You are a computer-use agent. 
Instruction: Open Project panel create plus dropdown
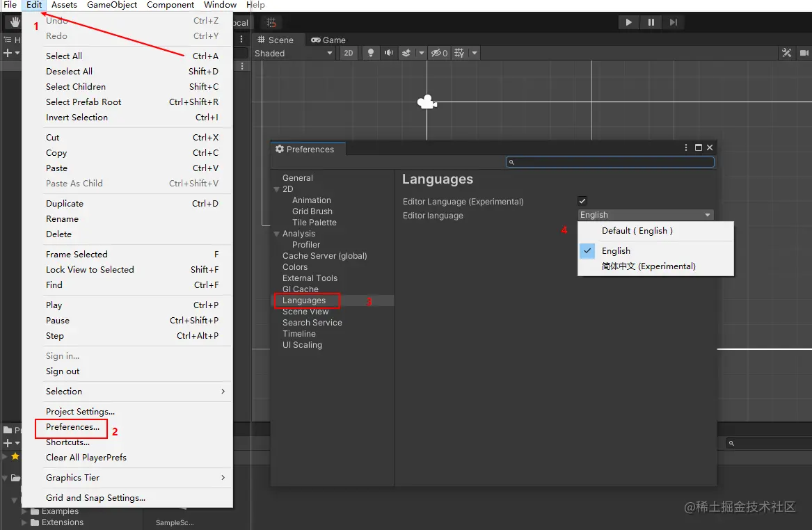(x=11, y=443)
